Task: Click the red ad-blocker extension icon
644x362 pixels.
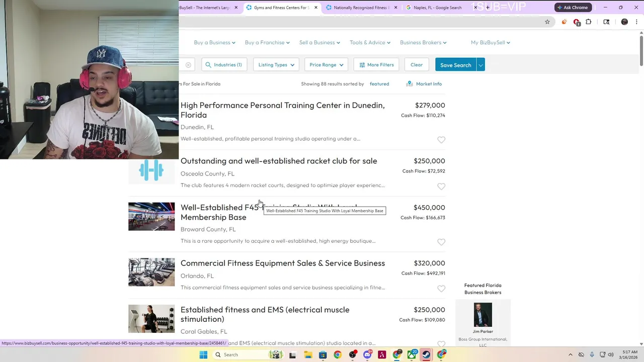Action: click(x=577, y=22)
